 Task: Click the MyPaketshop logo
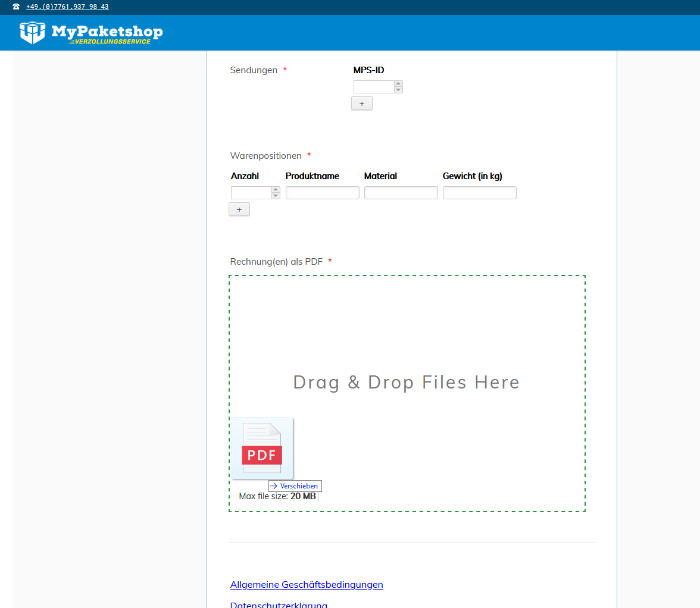coord(91,32)
